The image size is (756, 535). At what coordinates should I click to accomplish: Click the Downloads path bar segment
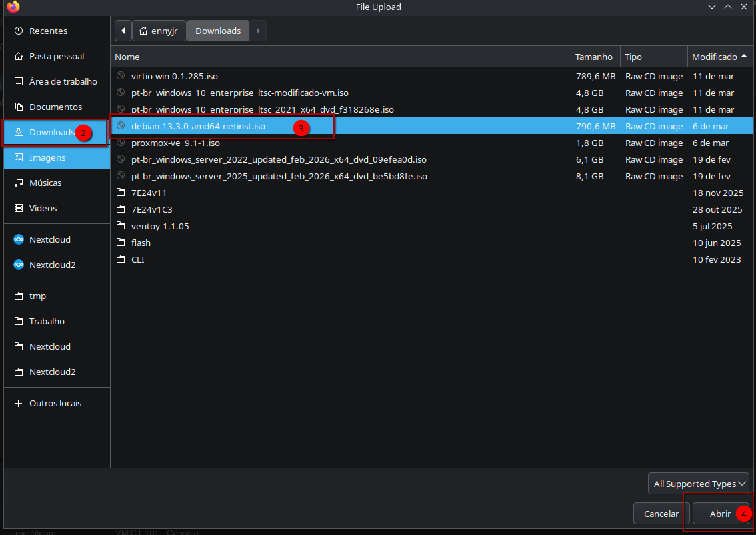(218, 31)
